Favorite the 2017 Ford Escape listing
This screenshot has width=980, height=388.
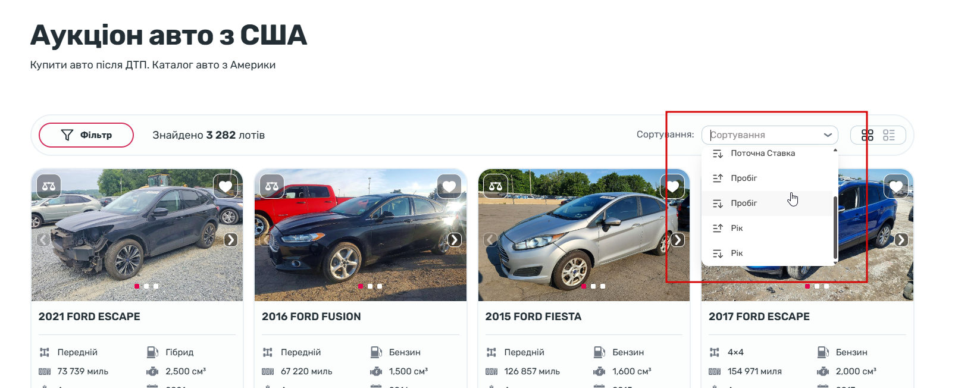pyautogui.click(x=896, y=186)
